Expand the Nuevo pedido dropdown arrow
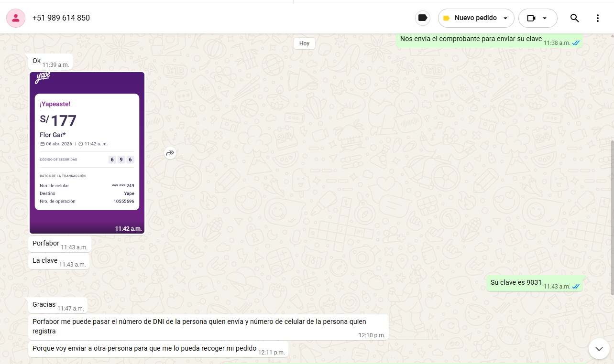The width and height of the screenshot is (614, 364). pyautogui.click(x=505, y=18)
